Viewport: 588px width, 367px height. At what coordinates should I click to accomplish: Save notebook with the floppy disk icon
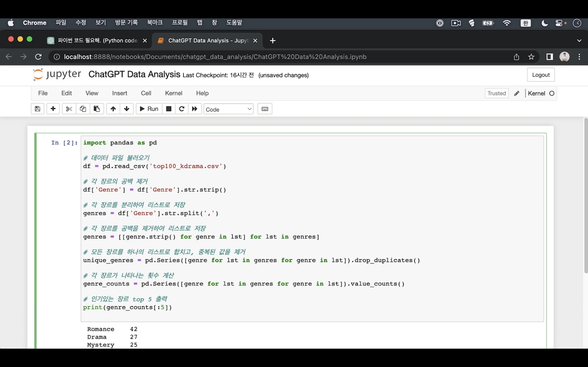click(x=37, y=109)
